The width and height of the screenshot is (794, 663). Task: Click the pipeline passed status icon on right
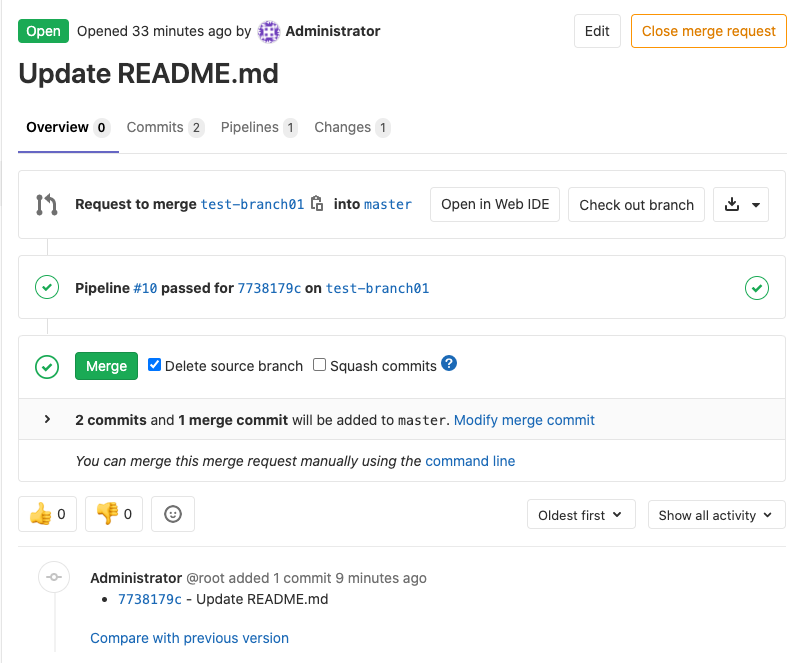point(757,288)
